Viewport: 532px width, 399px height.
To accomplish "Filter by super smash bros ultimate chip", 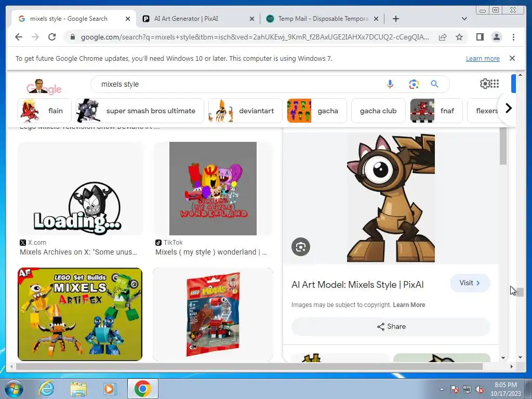I will (140, 111).
